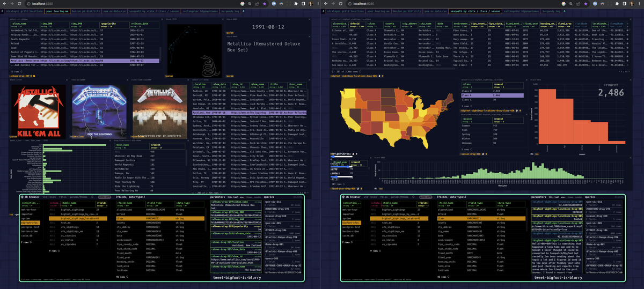Select 'Auckland, New Zealand' show row, left window
Screen dimensions: 644x289
251,113
